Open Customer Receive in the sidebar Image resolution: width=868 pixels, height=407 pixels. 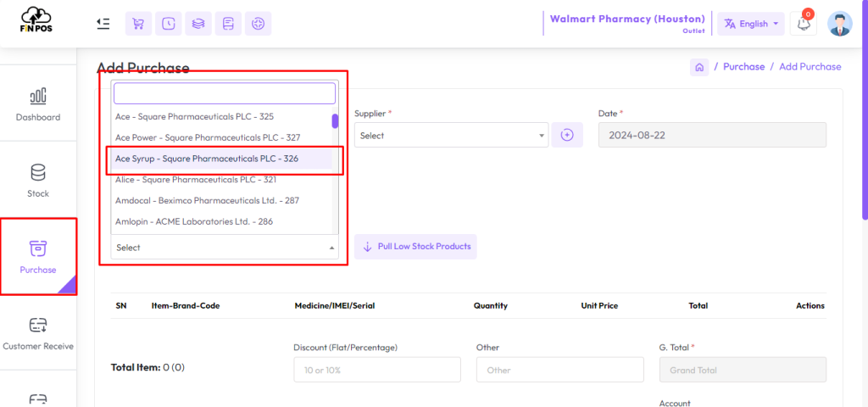point(38,332)
